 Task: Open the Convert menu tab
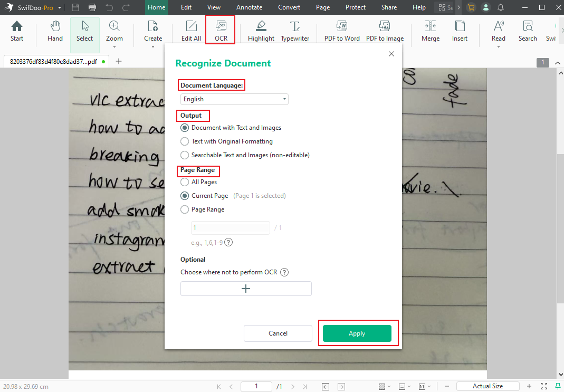click(x=290, y=7)
